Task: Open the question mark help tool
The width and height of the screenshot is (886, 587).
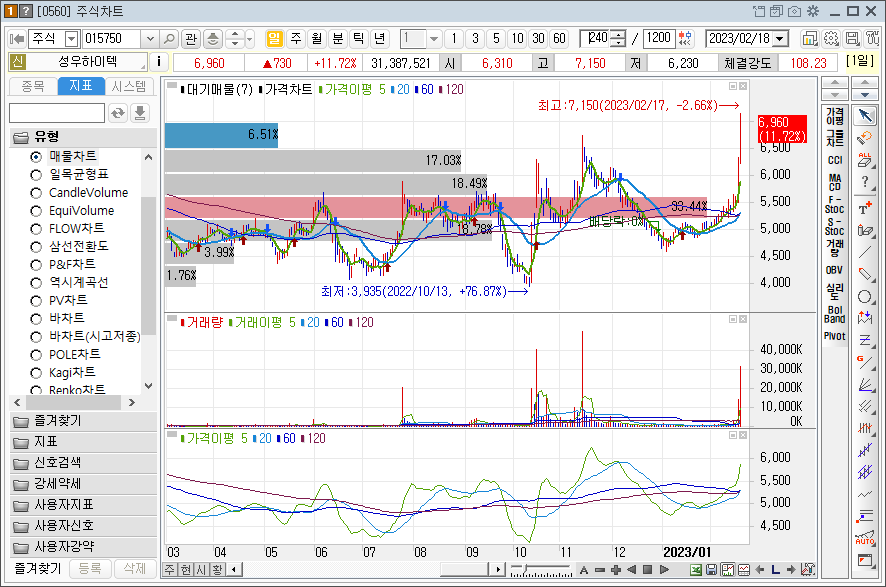Action: (x=865, y=182)
